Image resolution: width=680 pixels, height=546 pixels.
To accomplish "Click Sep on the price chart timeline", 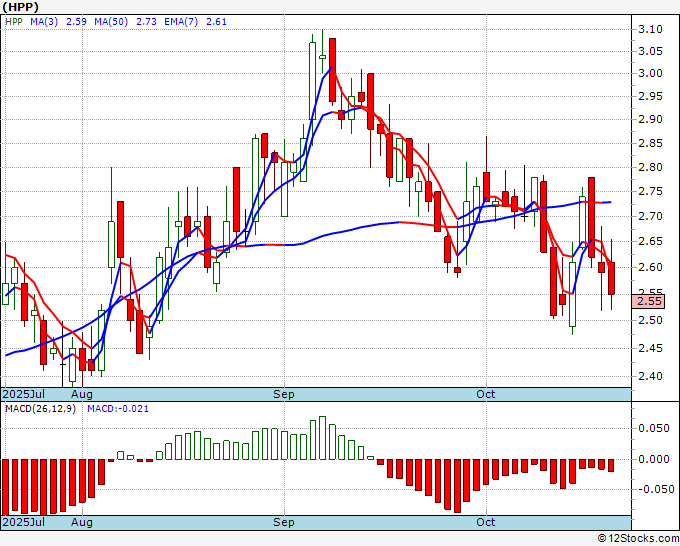I will (x=284, y=394).
